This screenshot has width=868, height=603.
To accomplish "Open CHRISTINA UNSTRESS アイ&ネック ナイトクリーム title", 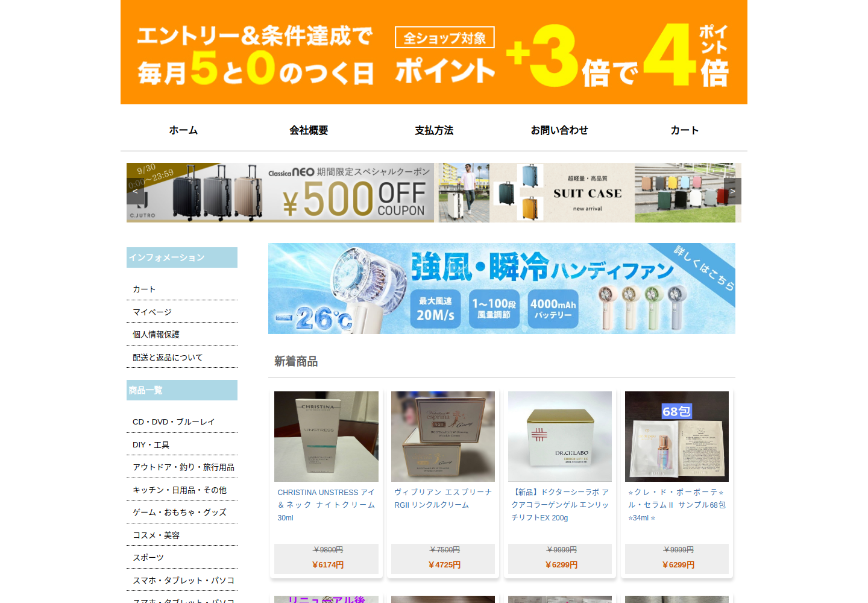I will pyautogui.click(x=326, y=505).
